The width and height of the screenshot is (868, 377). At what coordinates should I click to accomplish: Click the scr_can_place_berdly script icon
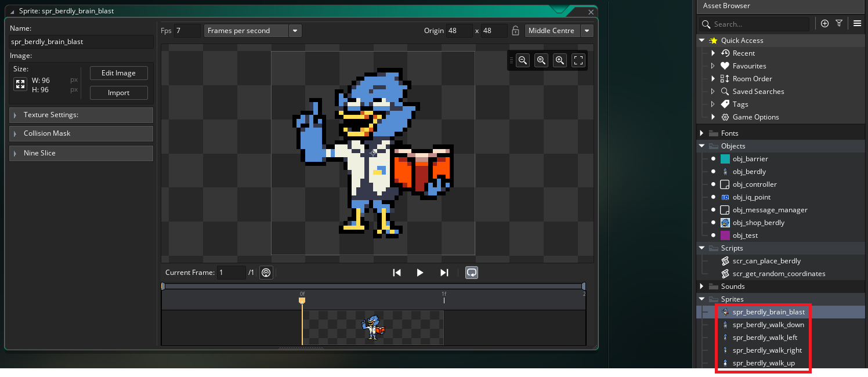coord(725,261)
